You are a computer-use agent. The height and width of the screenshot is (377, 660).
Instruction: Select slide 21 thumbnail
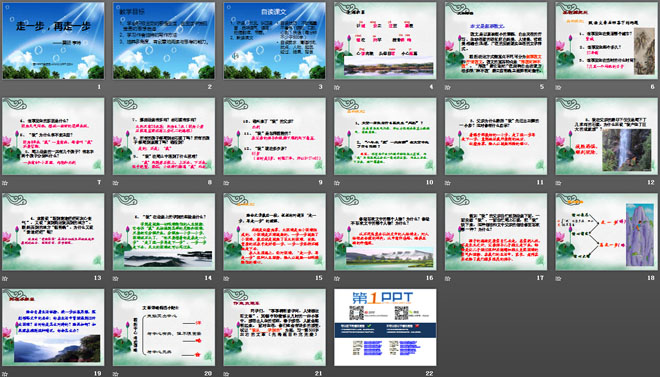point(275,327)
